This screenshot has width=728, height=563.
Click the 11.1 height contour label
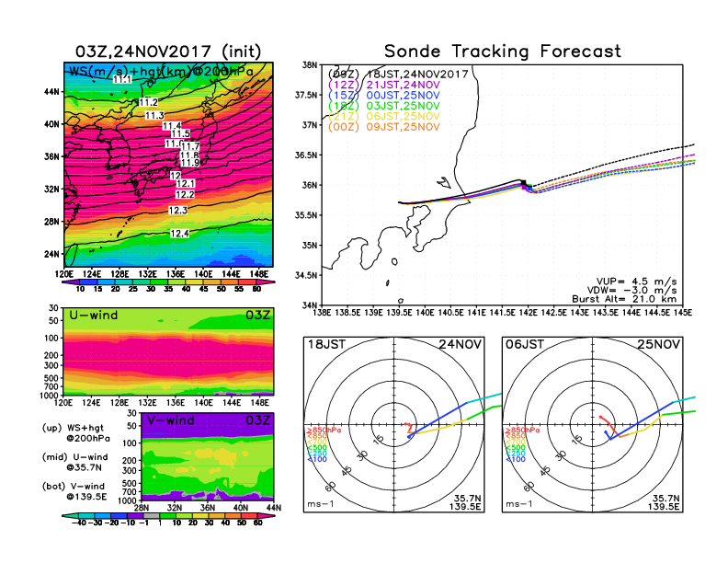122,79
